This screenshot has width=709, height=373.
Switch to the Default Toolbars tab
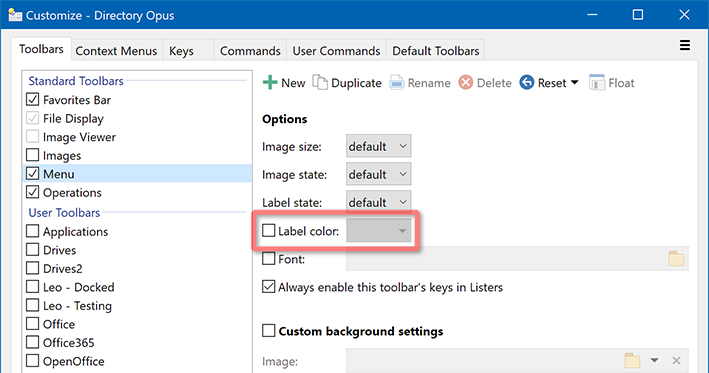(435, 51)
